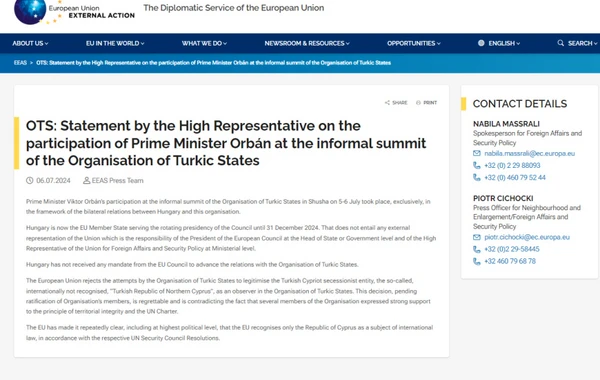The image size is (600, 380).
Task: Click the magnifying glass search icon
Action: pos(561,43)
